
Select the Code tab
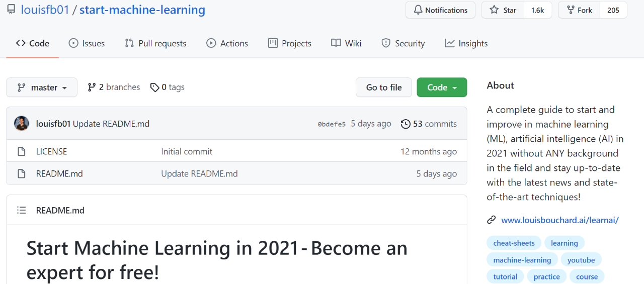[x=32, y=43]
